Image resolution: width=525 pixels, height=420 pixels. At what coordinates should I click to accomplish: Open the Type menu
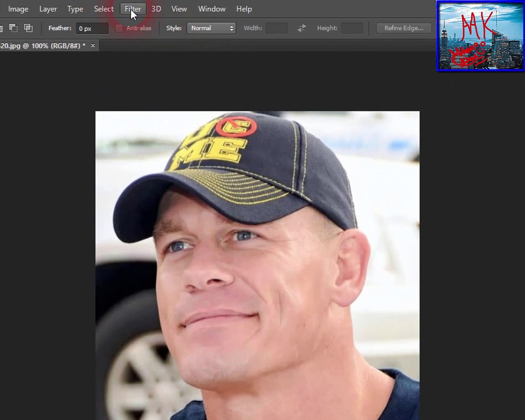click(75, 9)
